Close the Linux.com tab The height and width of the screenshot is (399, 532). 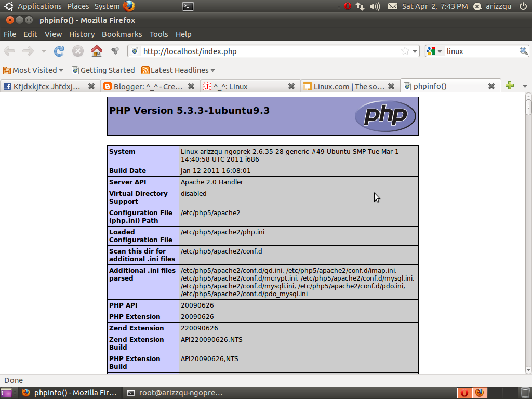[x=391, y=87]
